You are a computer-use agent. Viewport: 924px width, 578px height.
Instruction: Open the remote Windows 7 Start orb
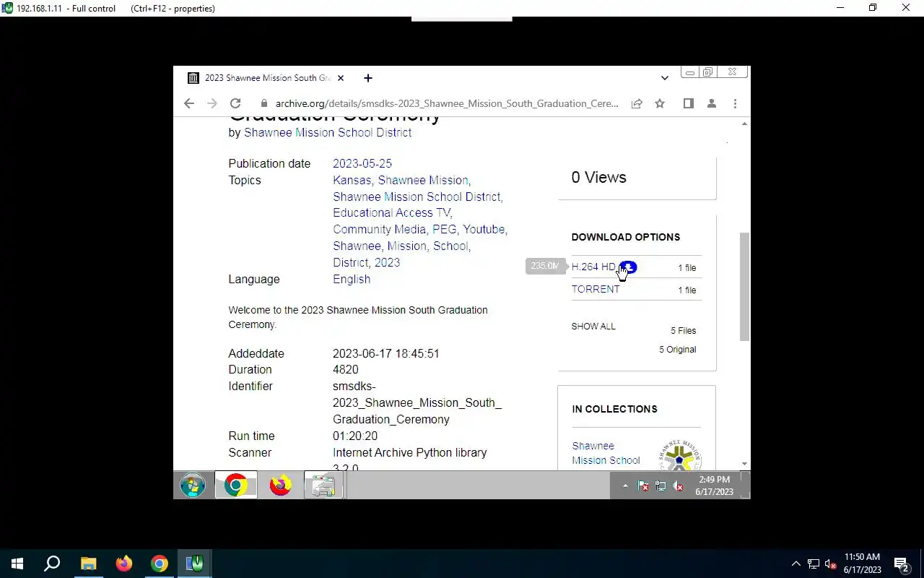[x=193, y=486]
